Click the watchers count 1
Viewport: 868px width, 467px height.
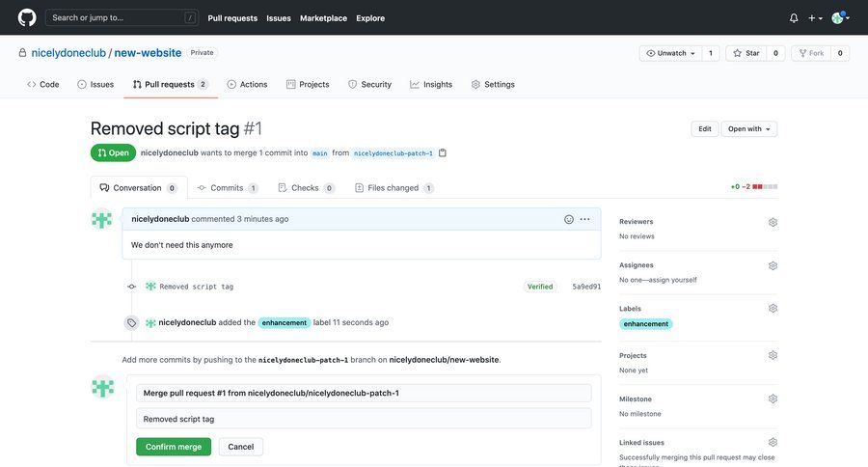pos(711,53)
